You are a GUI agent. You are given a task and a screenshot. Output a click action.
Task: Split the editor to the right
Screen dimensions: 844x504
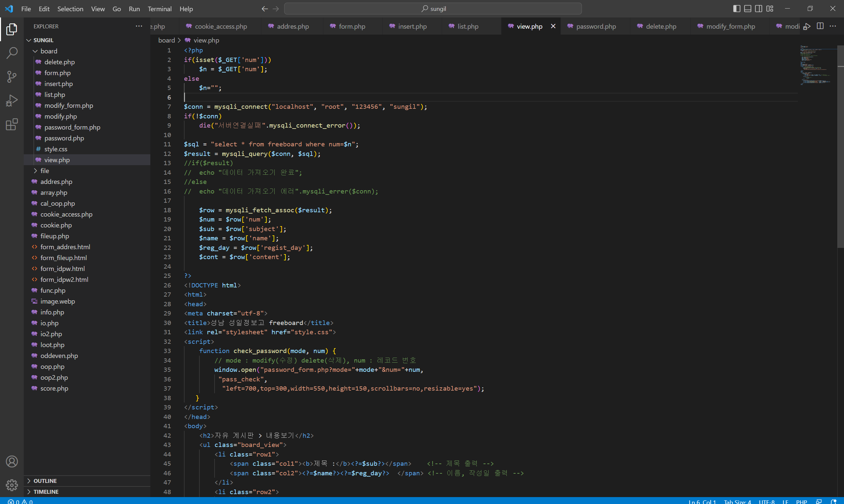(x=820, y=26)
